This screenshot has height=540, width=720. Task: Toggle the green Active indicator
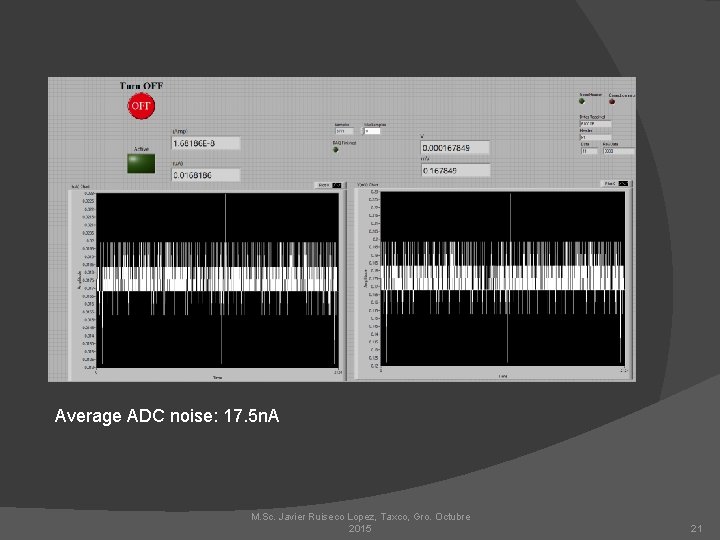(x=141, y=163)
